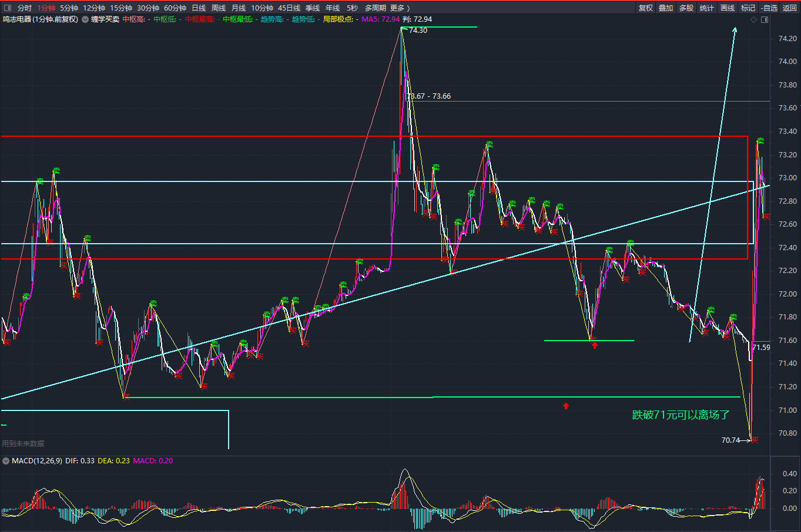This screenshot has height=532, width=801.
Task: Click the 叠加 overlay button
Action: tap(666, 8)
